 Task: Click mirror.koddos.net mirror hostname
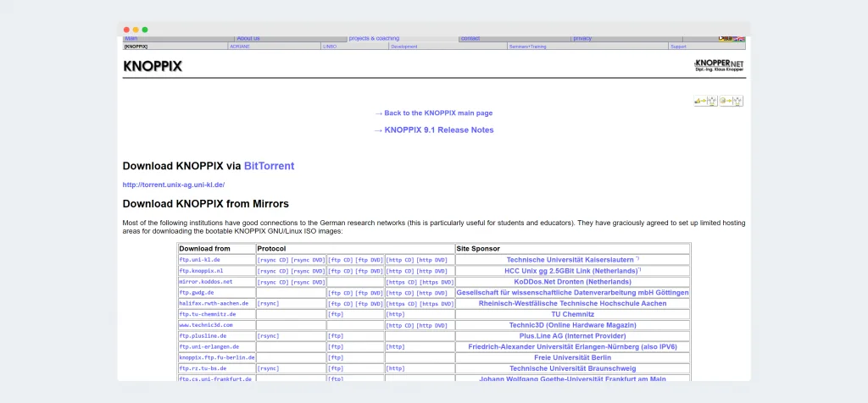206,281
